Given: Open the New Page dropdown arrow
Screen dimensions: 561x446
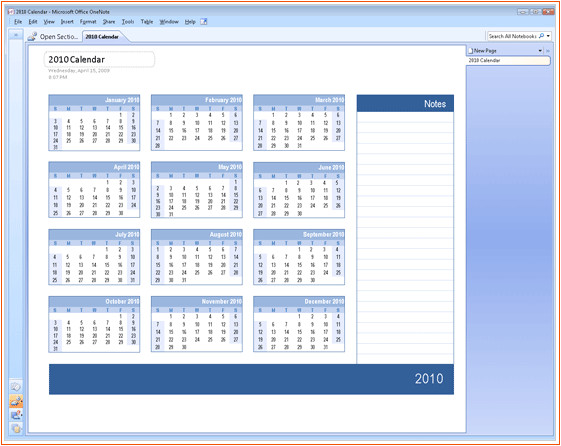Looking at the screenshot, I should coord(540,51).
